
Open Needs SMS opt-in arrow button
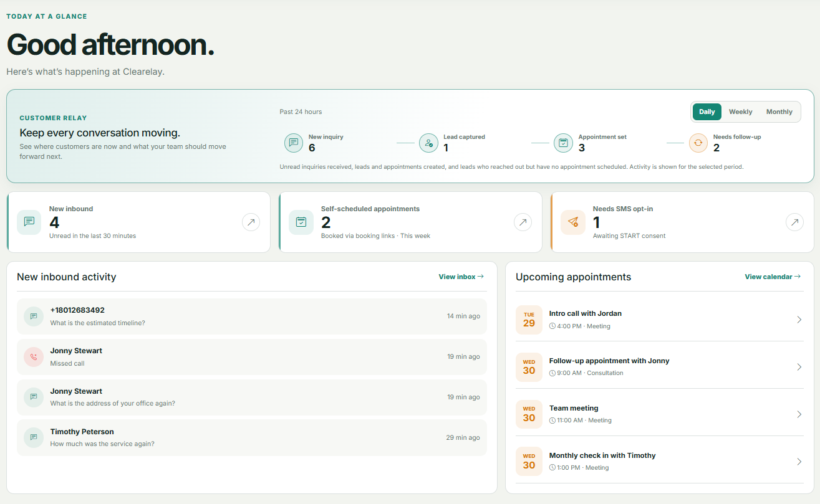coord(794,222)
